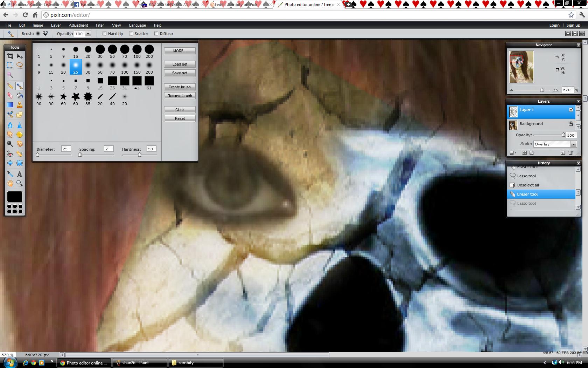Click History panel scroll down arrow
This screenshot has width=588, height=368.
click(578, 207)
